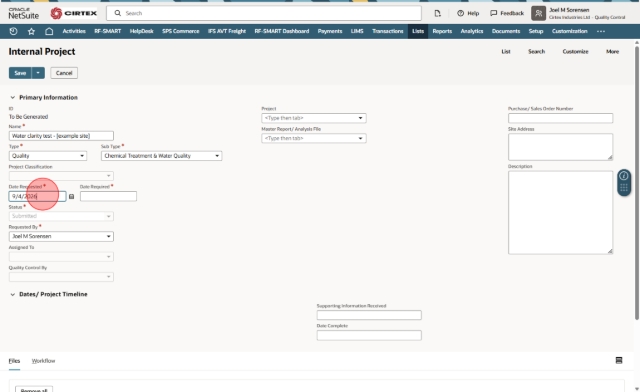Open the Reports menu
Viewport: 640px width, 392px height.
coord(442,31)
